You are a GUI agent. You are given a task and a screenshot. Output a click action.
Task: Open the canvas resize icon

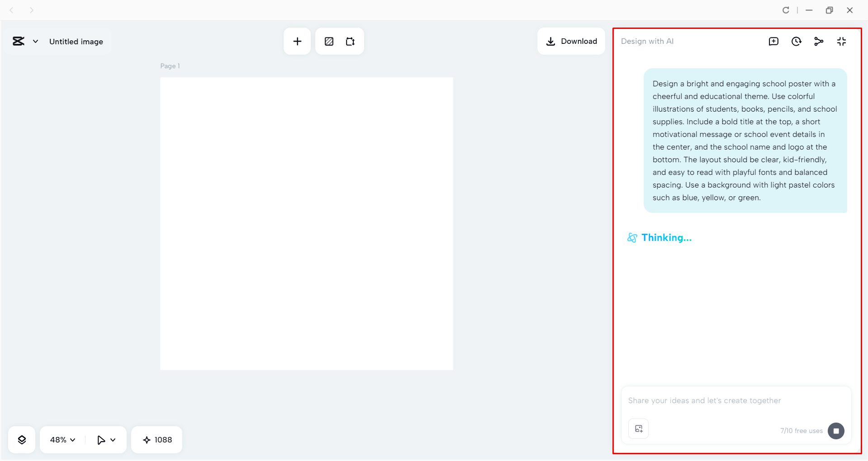click(351, 42)
